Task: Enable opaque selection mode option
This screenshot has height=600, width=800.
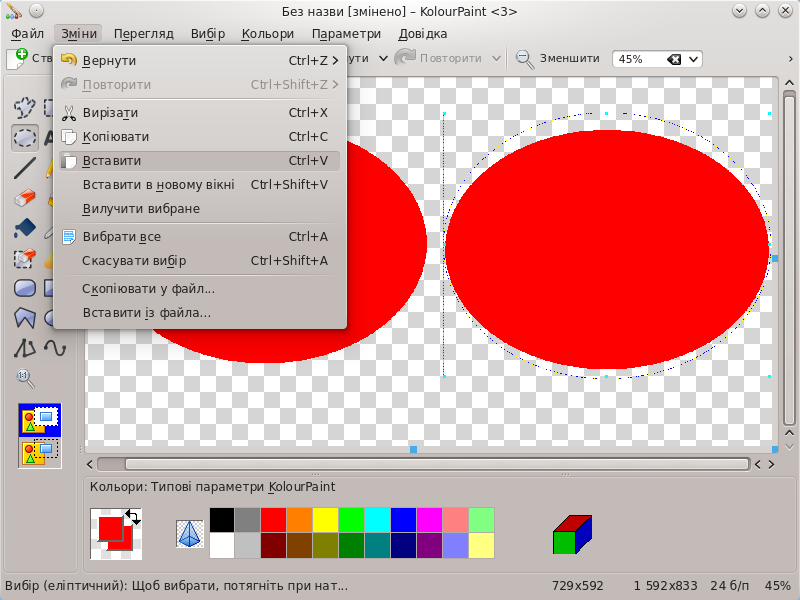Action: point(40,419)
